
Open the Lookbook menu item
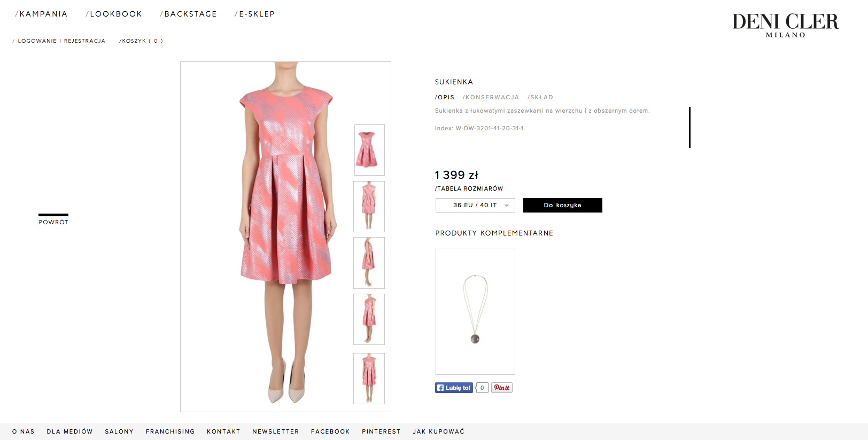coord(114,14)
